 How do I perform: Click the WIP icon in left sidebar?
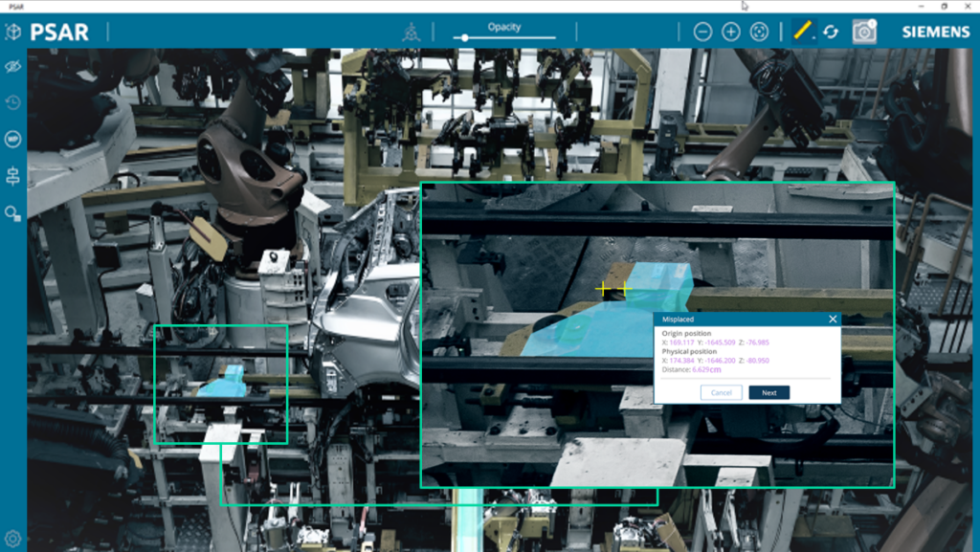click(x=11, y=139)
